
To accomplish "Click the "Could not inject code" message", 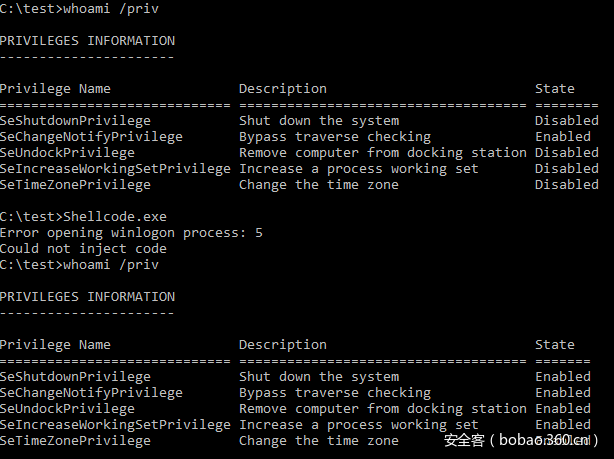I will point(83,248).
